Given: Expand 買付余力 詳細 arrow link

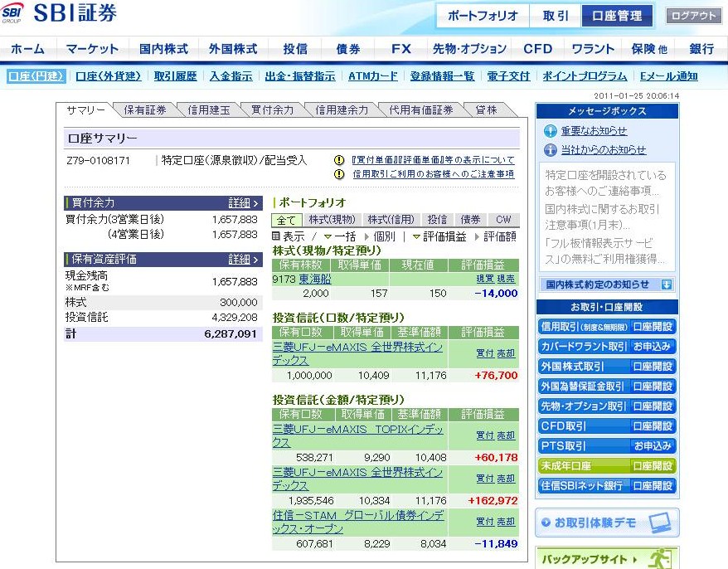Looking at the screenshot, I should 243,203.
